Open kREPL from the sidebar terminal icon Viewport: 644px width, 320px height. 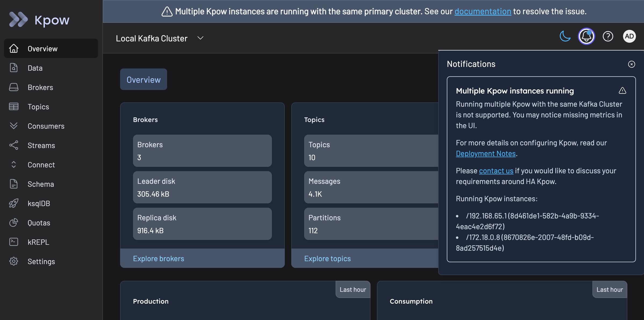click(x=14, y=242)
